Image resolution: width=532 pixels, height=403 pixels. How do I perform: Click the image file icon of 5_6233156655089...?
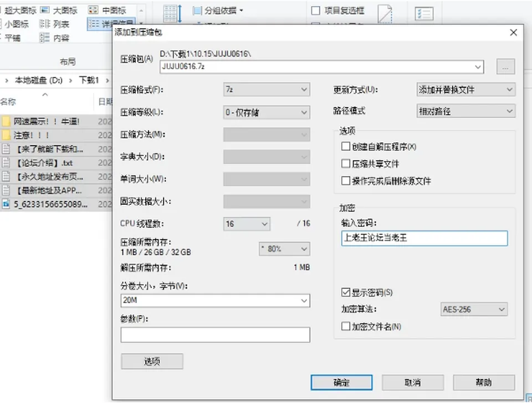click(x=6, y=204)
